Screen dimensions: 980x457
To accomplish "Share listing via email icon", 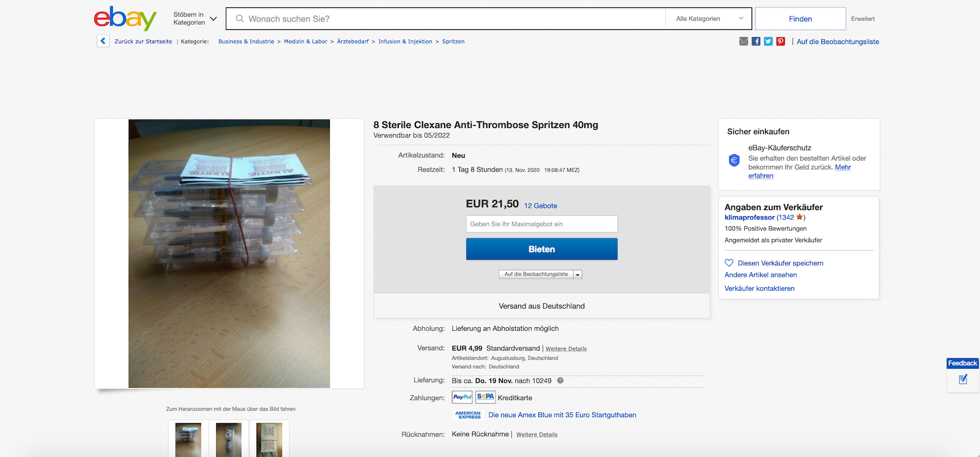I will coord(744,42).
